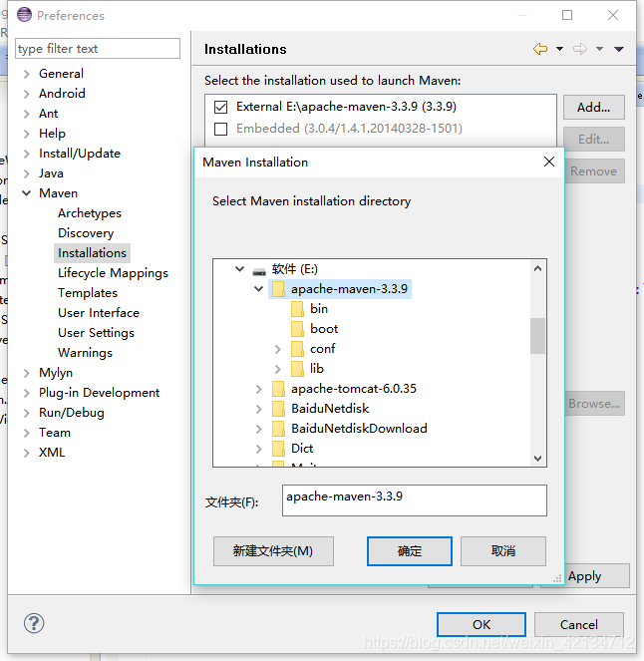Click the type filter text field
This screenshot has width=644, height=661.
tap(98, 49)
